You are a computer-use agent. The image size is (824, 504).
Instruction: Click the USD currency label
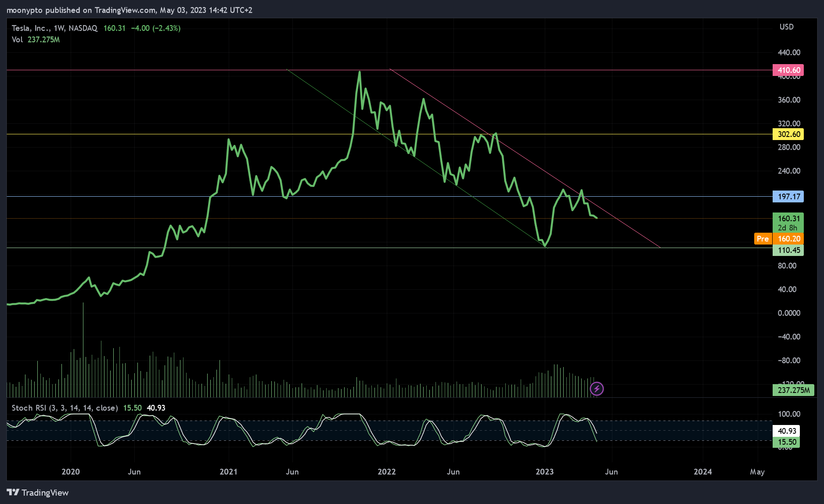tap(786, 27)
